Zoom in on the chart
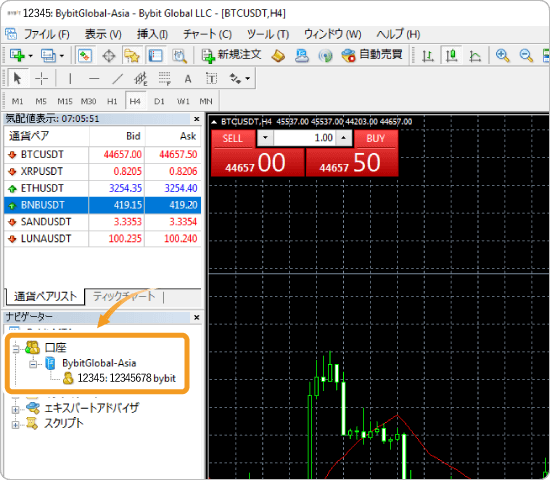 [502, 55]
